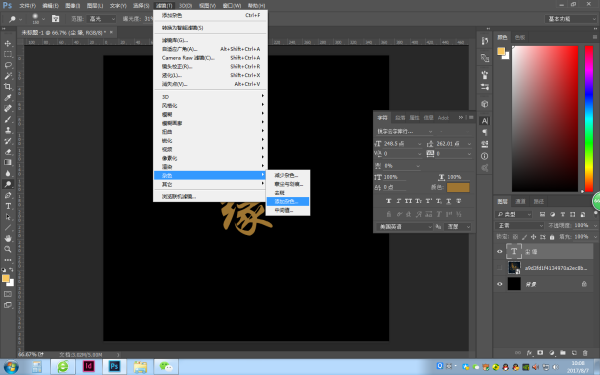Hide the background layer visibility

tap(499, 284)
